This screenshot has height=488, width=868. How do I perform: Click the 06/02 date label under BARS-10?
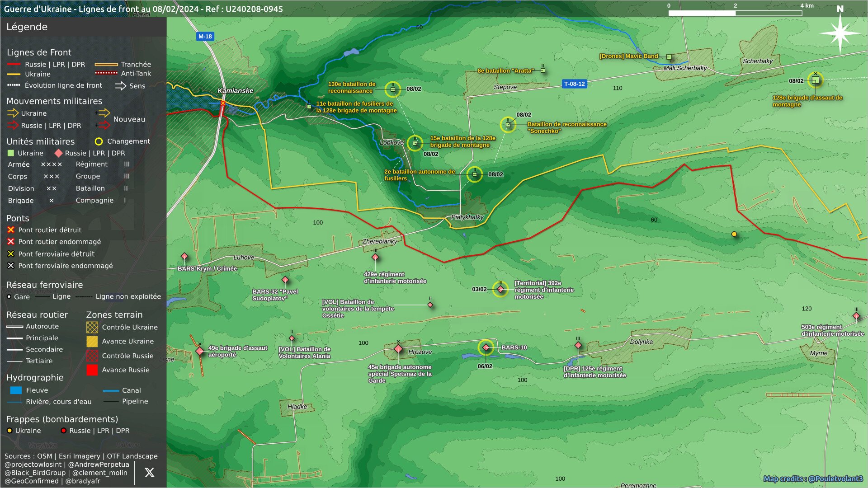click(485, 366)
